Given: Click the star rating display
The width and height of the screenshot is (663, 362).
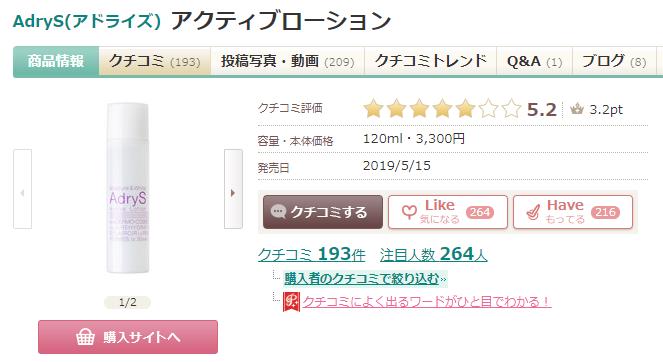Looking at the screenshot, I should [x=442, y=109].
